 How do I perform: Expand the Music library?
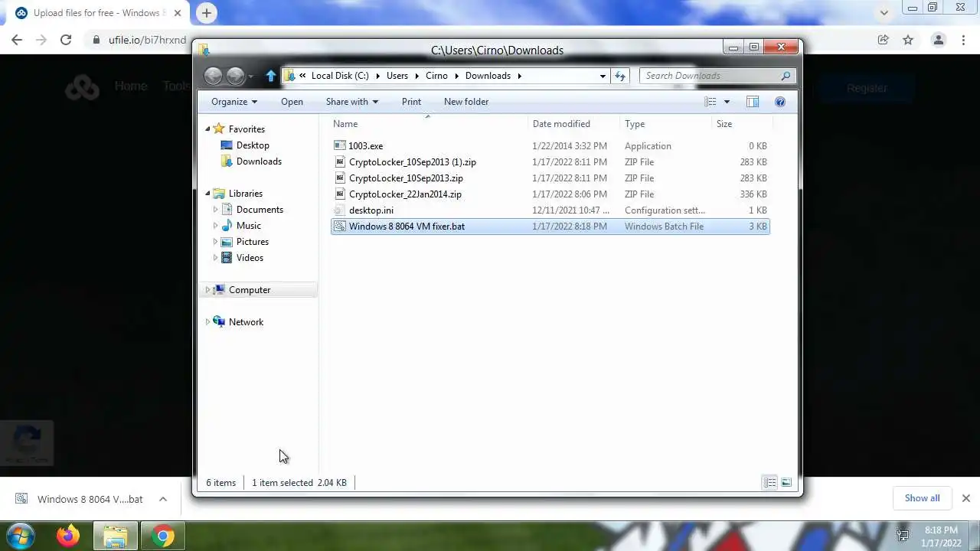pyautogui.click(x=216, y=226)
